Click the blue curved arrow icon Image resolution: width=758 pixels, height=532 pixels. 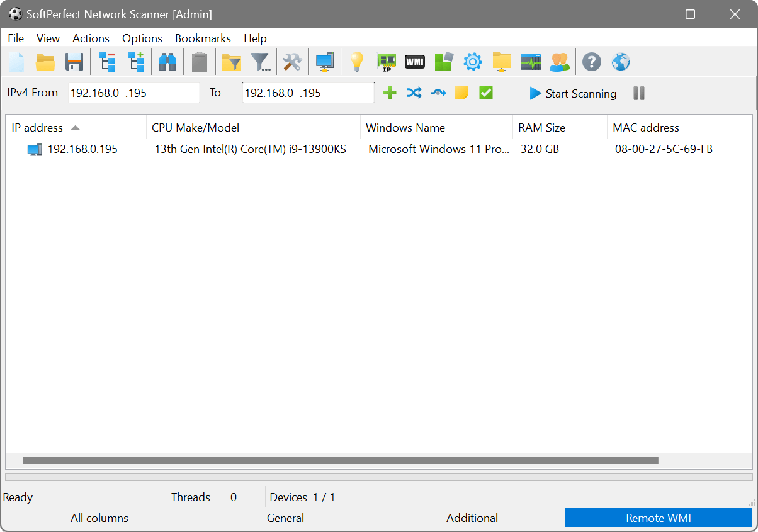point(438,93)
